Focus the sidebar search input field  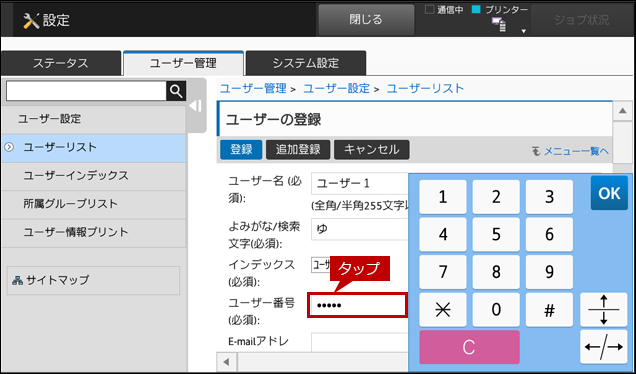(86, 91)
